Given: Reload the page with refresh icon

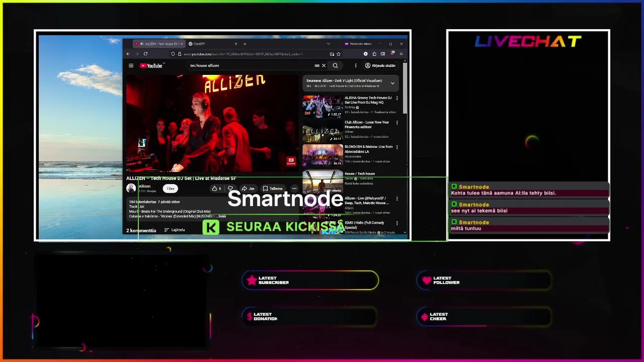Looking at the screenshot, I should 145,54.
